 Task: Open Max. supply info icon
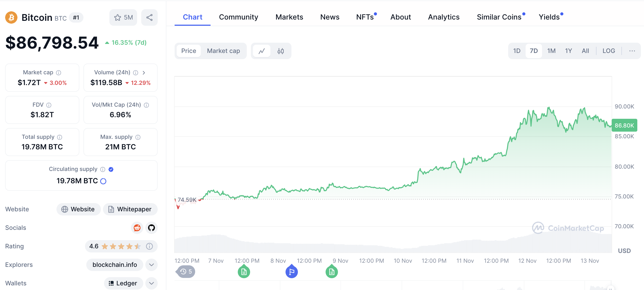(x=138, y=137)
